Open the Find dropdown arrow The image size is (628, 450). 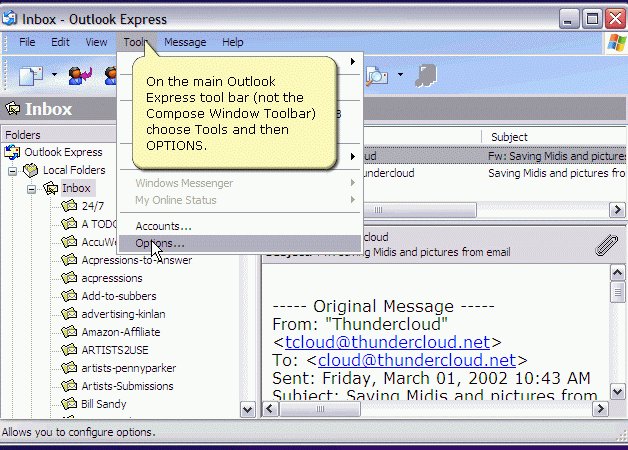point(400,74)
